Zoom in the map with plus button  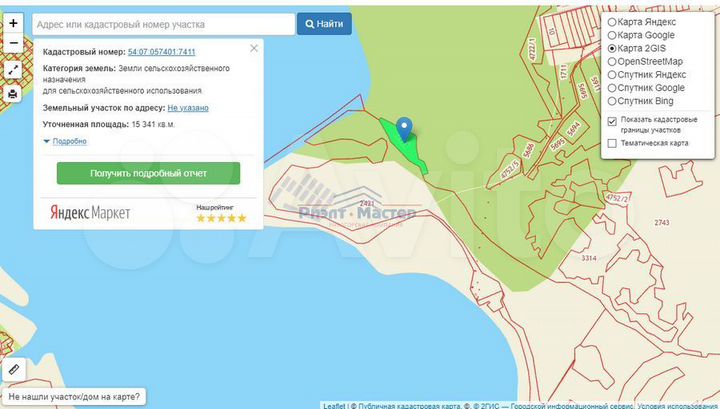click(x=13, y=23)
